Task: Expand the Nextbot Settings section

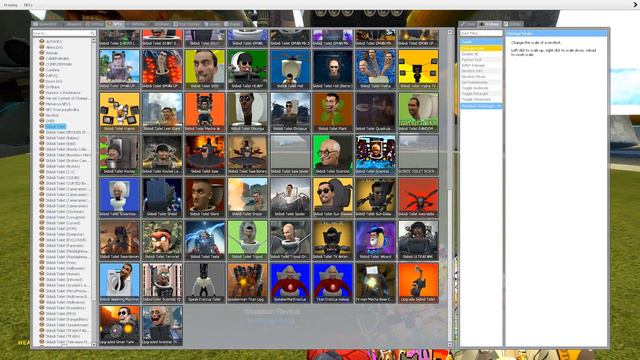Action: pyautogui.click(x=481, y=106)
